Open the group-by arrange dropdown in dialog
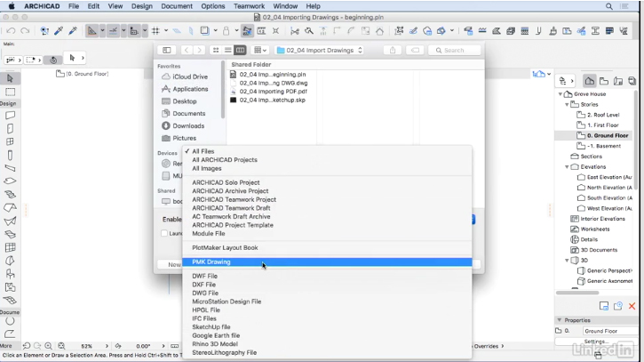This screenshot has width=644, height=362. [260, 50]
